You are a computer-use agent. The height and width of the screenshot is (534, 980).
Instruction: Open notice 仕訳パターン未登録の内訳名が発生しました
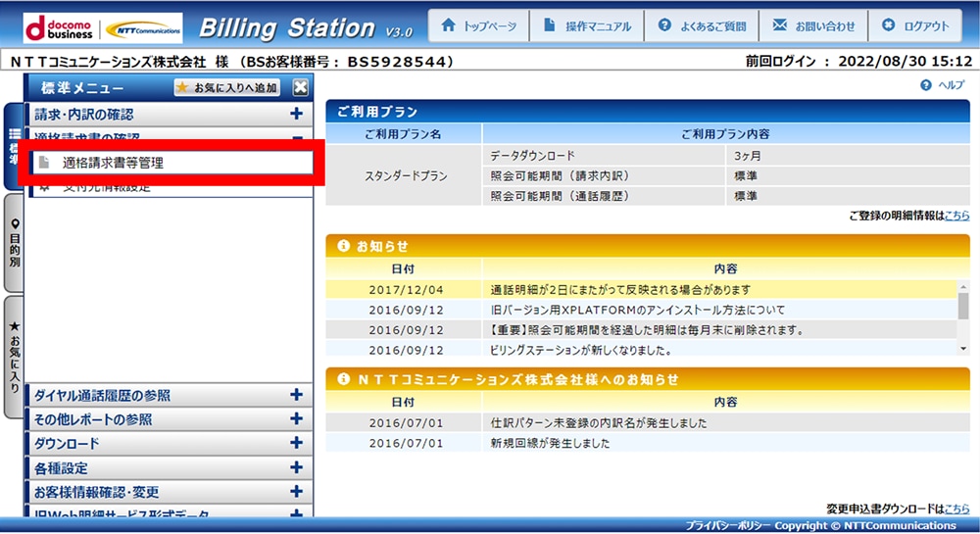(x=599, y=423)
